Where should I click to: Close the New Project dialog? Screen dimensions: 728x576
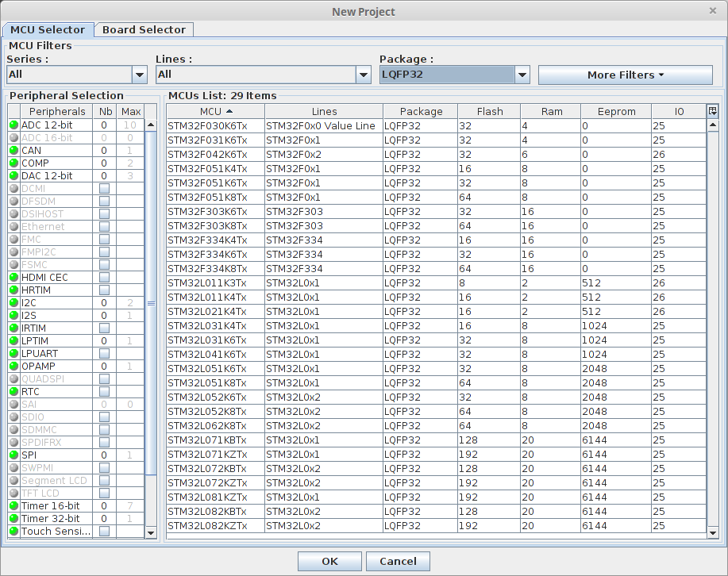[x=713, y=10]
